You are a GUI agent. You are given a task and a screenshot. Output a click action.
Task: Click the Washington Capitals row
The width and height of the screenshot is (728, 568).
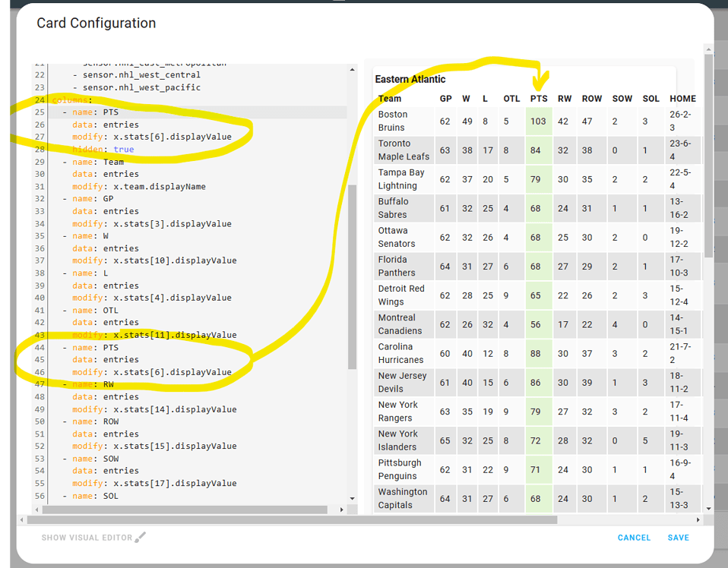tap(403, 498)
